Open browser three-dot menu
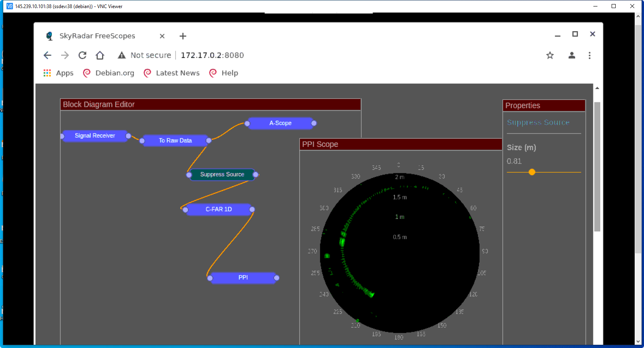Screen dimensions: 644x348 (x=589, y=55)
